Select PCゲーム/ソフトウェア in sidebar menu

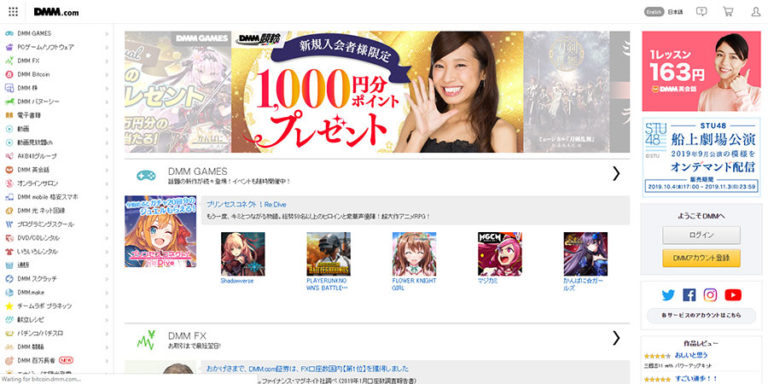(46, 47)
